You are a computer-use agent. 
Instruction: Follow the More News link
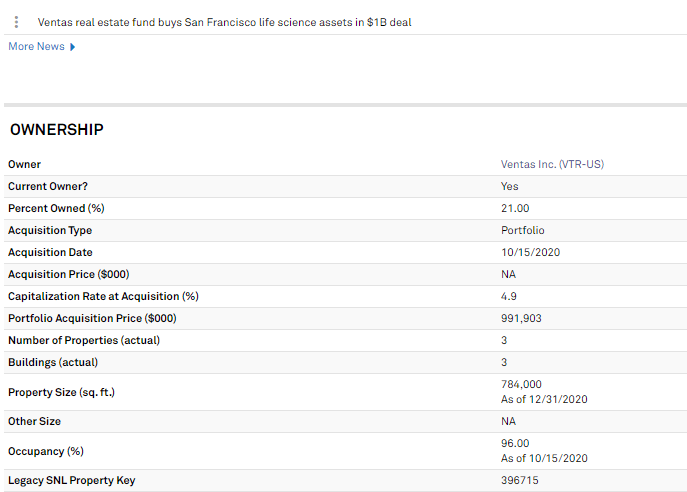pos(36,46)
